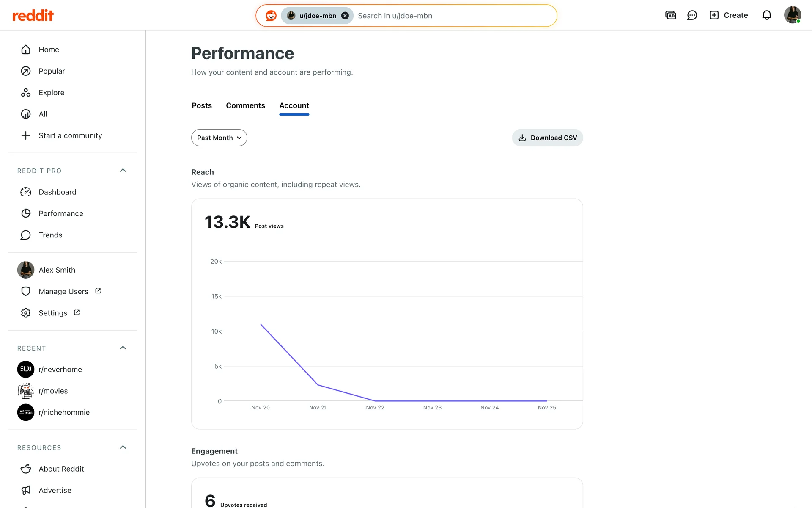812x508 pixels.
Task: Go to Explore in left navigation
Action: pos(51,92)
